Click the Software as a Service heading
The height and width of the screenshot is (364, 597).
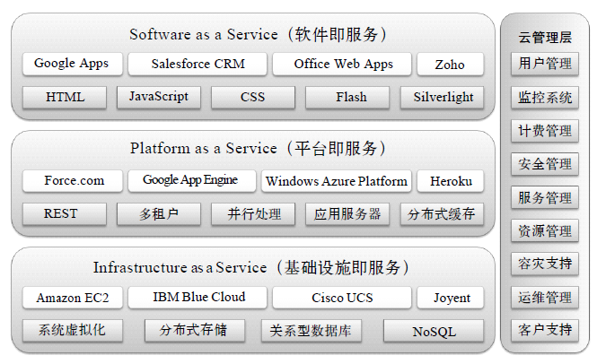click(258, 35)
